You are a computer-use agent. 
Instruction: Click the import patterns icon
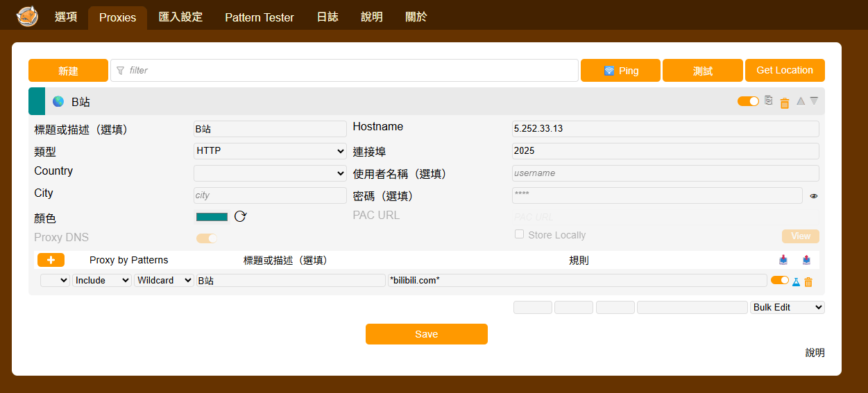tap(783, 260)
